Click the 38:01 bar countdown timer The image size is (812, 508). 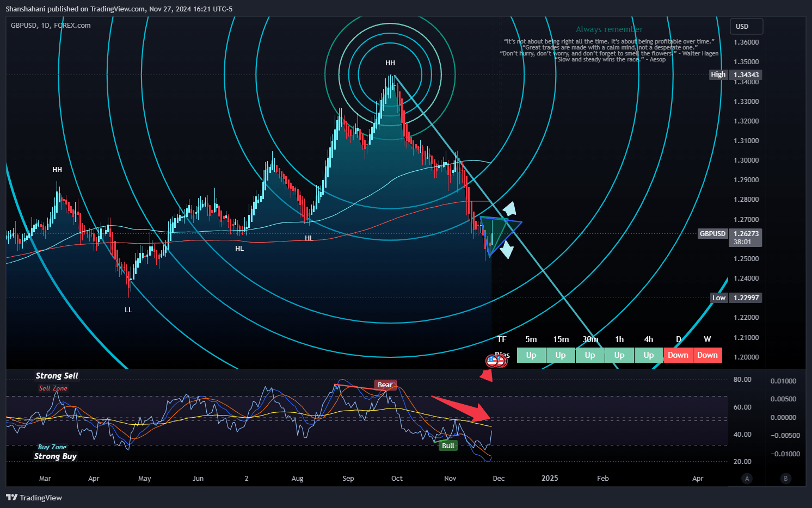[x=742, y=242]
